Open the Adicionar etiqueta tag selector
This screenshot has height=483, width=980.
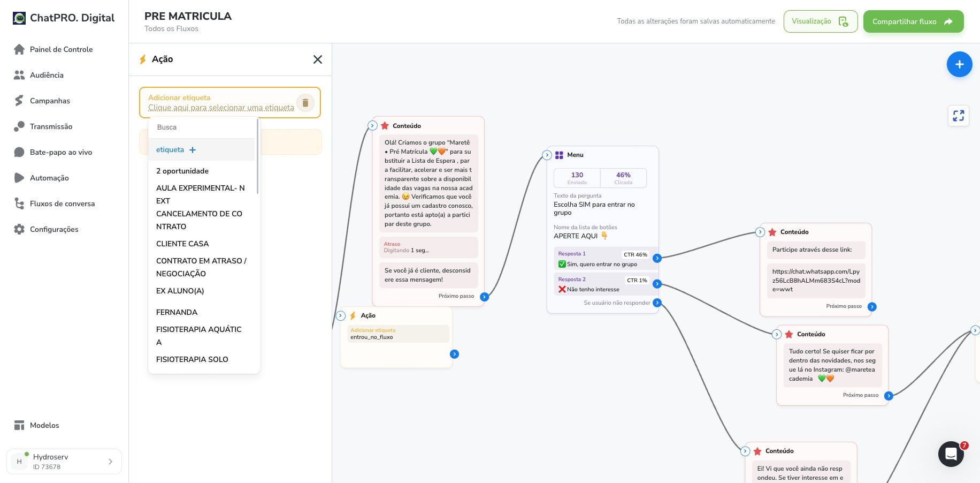tap(221, 108)
